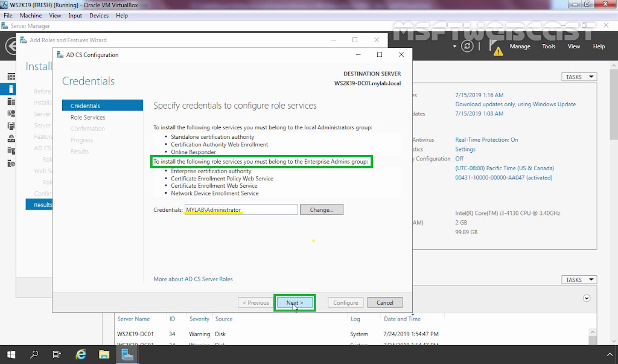Open Server Manager Manage menu
Screen dimensions: 618x364
(520, 46)
